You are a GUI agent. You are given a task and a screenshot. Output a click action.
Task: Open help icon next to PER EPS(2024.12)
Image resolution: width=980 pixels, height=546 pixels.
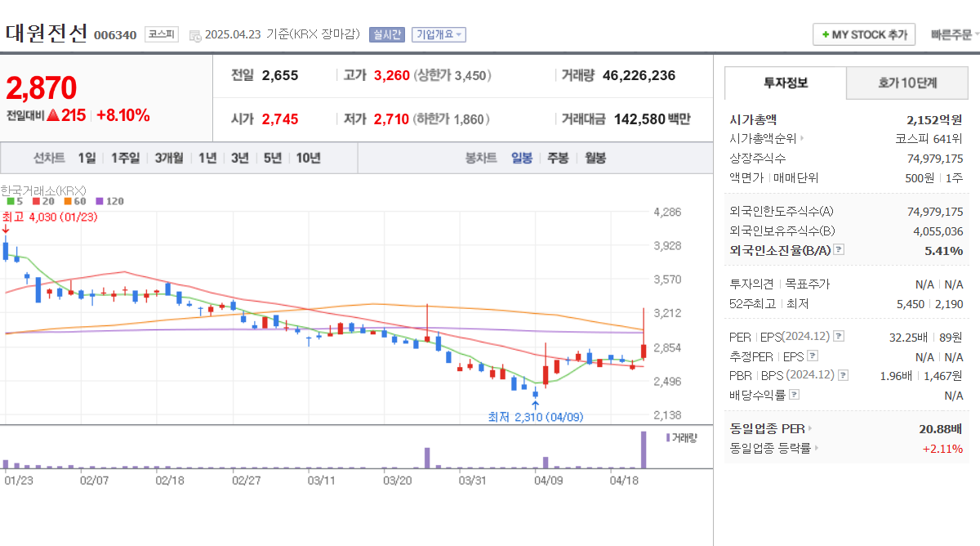pyautogui.click(x=839, y=336)
